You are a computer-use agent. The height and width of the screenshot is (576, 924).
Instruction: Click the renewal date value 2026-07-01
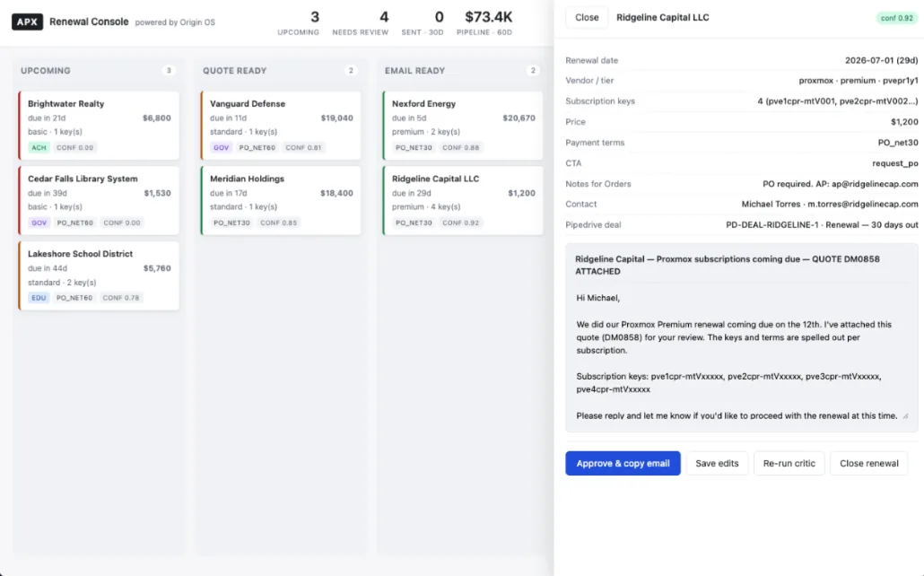[x=881, y=60]
